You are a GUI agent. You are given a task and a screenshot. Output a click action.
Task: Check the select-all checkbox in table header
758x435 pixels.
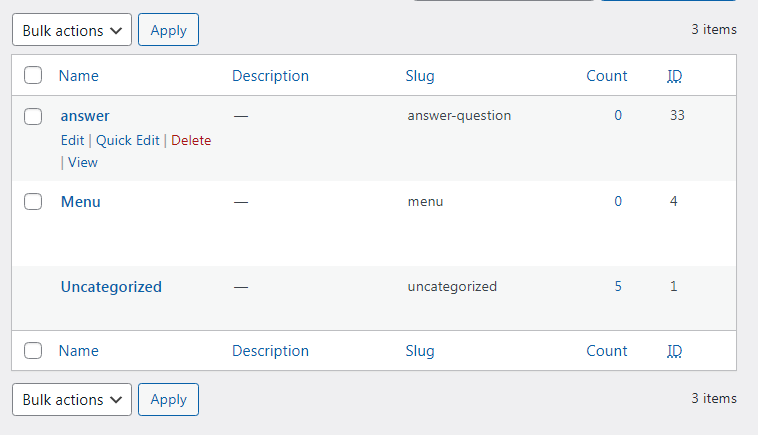tap(33, 75)
